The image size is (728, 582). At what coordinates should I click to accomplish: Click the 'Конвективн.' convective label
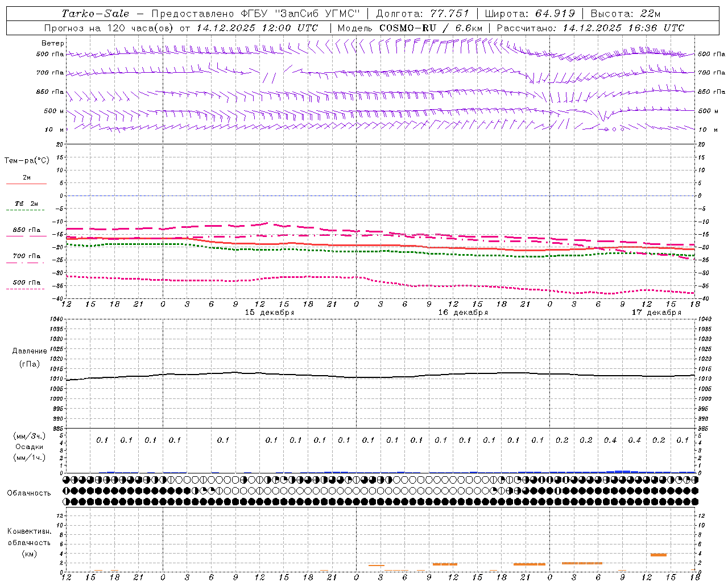[x=29, y=531]
